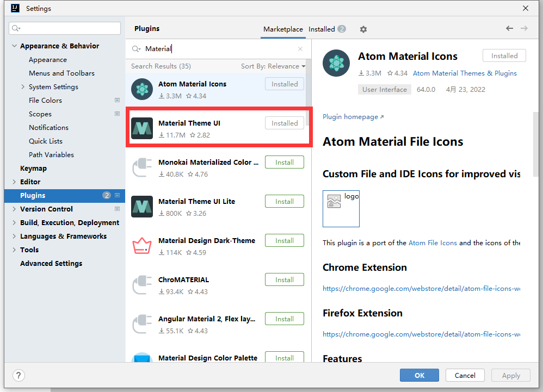Image resolution: width=543 pixels, height=392 pixels.
Task: Click the Version Control project-level icon
Action: click(x=117, y=209)
